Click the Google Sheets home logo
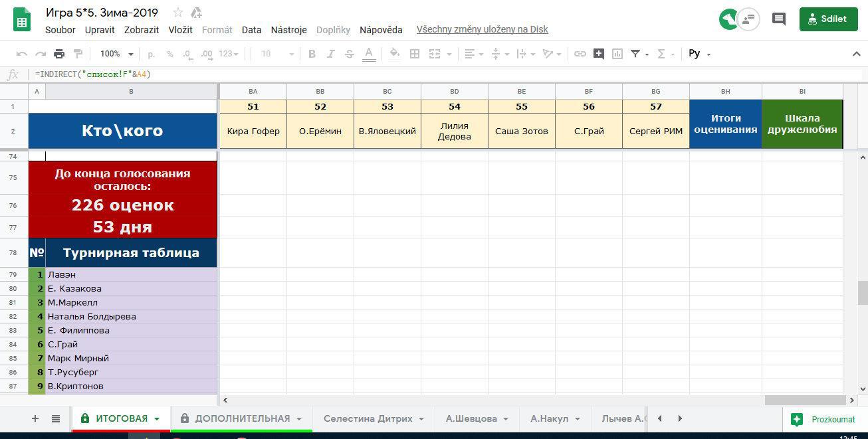 click(x=22, y=20)
